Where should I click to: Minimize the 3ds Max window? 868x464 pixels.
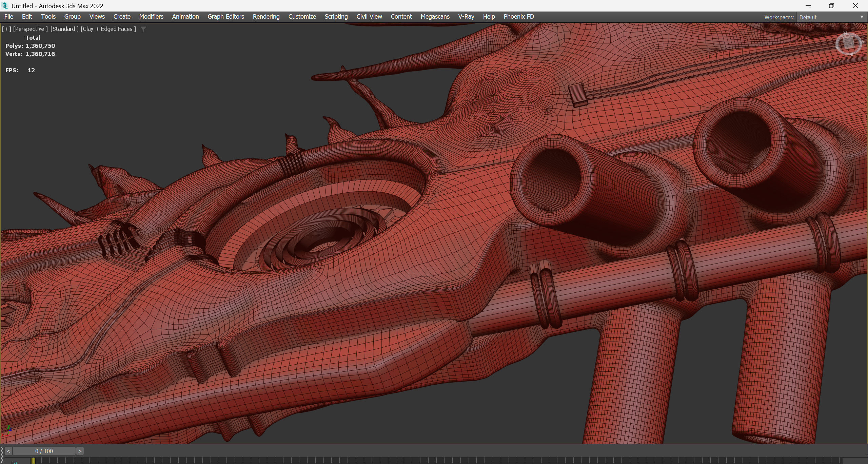(808, 6)
